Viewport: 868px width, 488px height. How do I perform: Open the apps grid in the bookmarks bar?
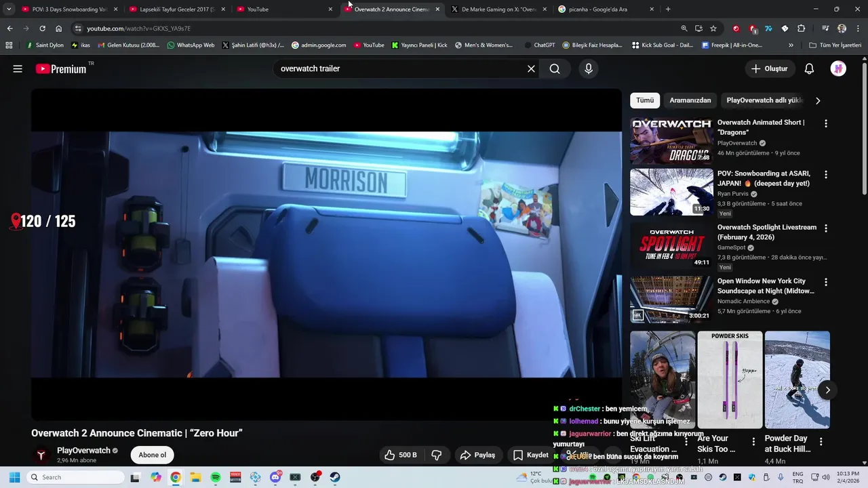(9, 45)
